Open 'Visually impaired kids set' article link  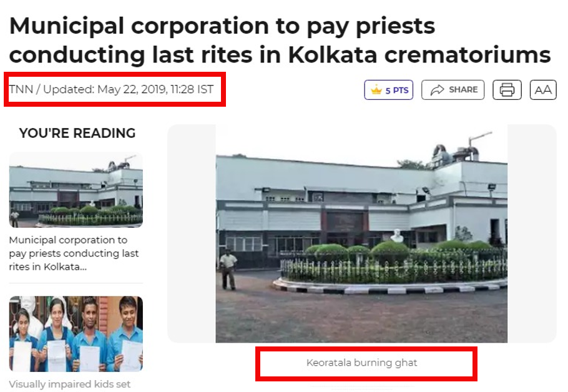[x=69, y=384]
